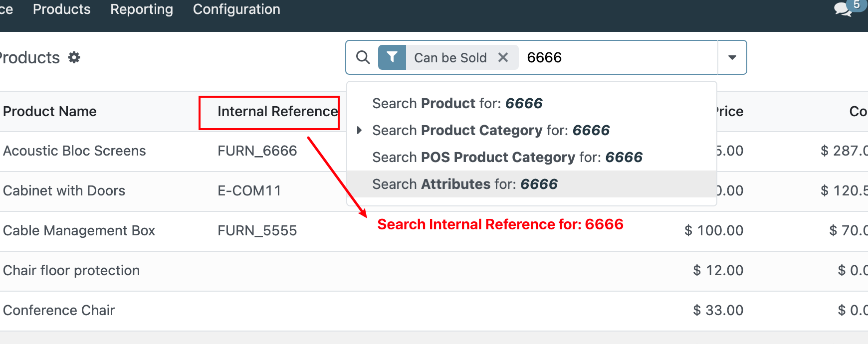Open Cable Management Box product

(79, 230)
